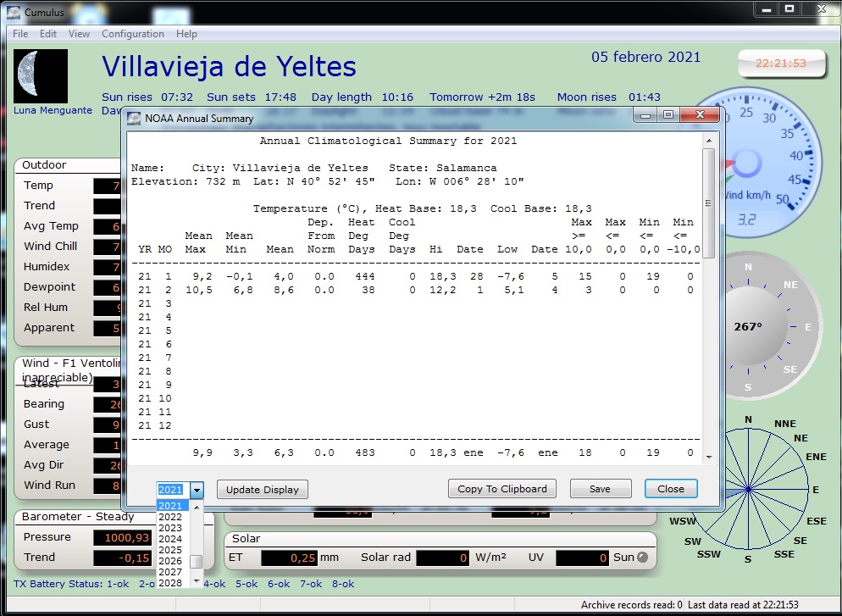Select 2026 in the year list
The width and height of the screenshot is (842, 616).
tap(174, 561)
